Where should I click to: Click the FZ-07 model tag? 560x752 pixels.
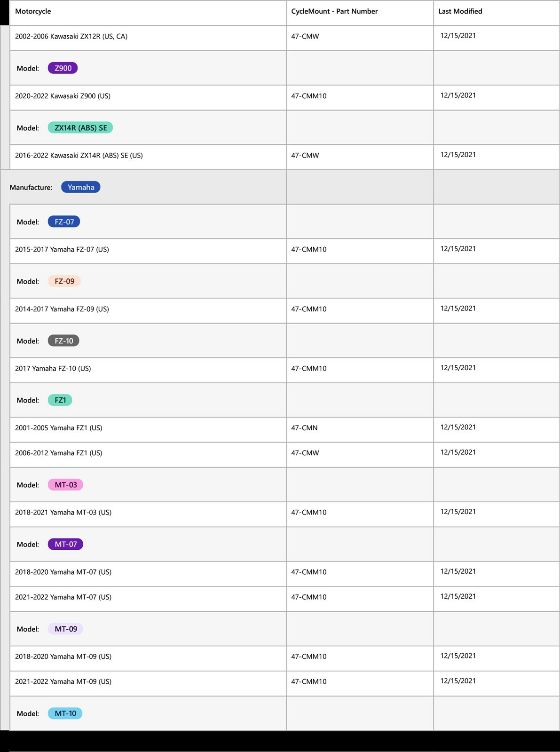tap(64, 222)
